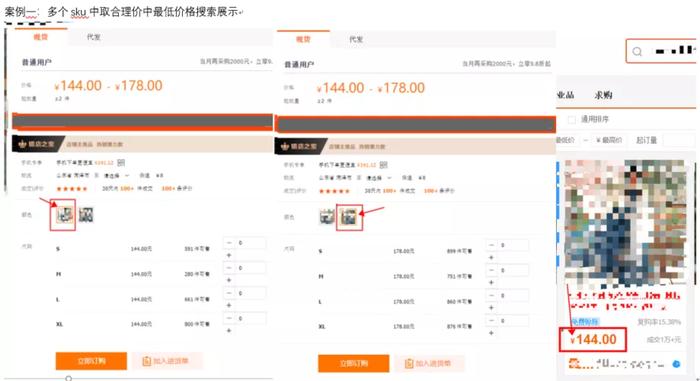
Task: Switch to the 求购 tab
Action: coord(603,95)
